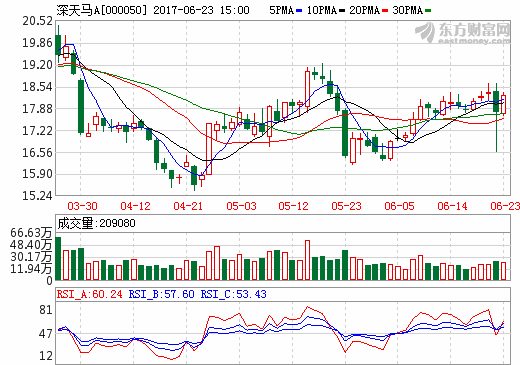Click the 03-30 date label

point(82,206)
